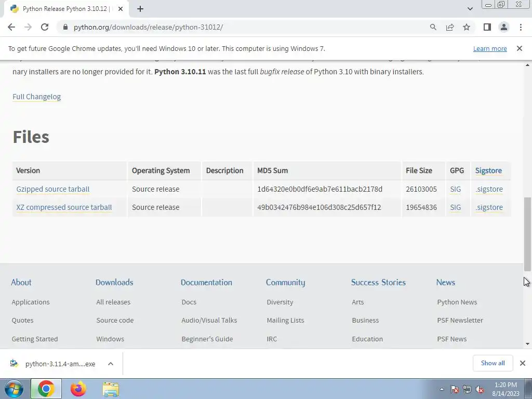Go back to the previous page
Viewport: 532px width, 399px height.
[x=11, y=27]
